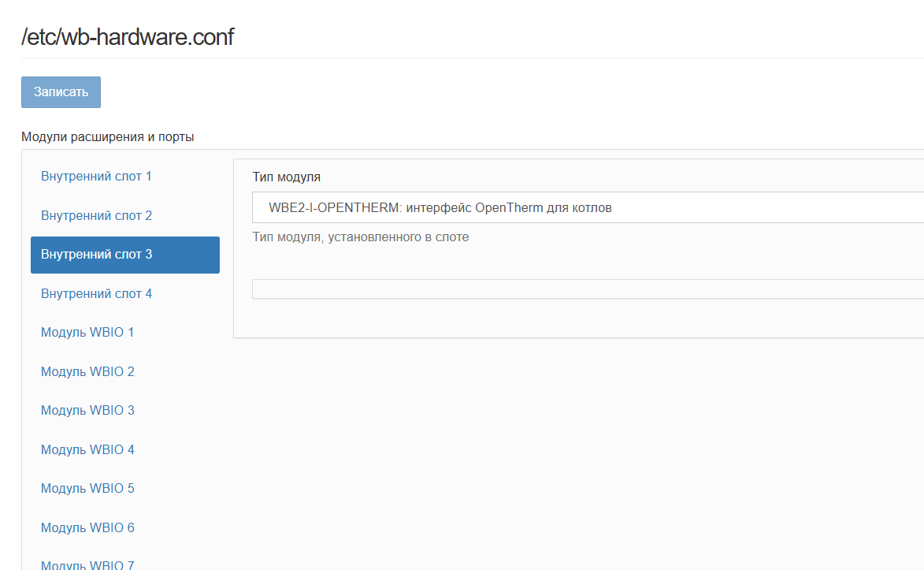Click the Модули расширения и порты heading

[108, 137]
